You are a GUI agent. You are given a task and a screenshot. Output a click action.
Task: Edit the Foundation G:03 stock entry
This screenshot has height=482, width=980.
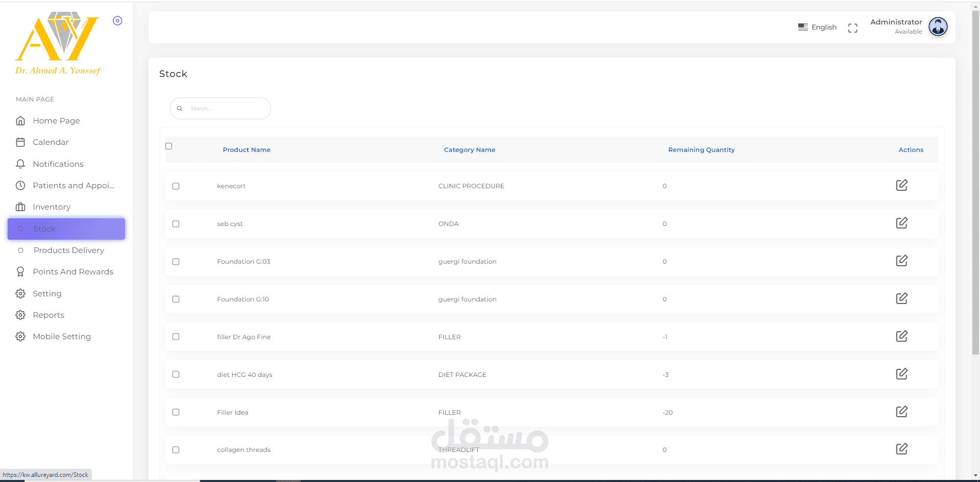pyautogui.click(x=901, y=261)
